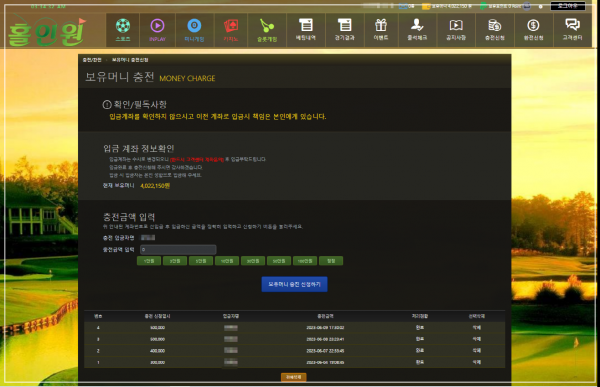The height and width of the screenshot is (387, 600).
Task: Go to 베팅내역 betting history menu
Action: coord(306,30)
